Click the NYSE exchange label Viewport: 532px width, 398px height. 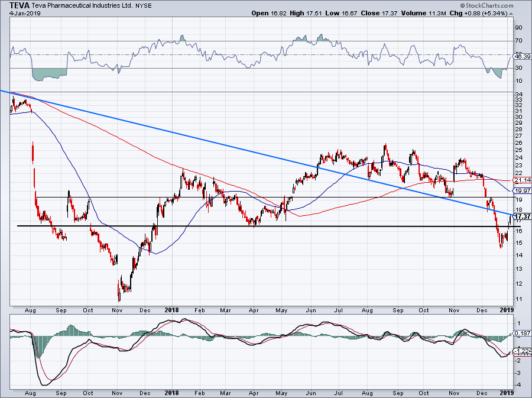[144, 6]
